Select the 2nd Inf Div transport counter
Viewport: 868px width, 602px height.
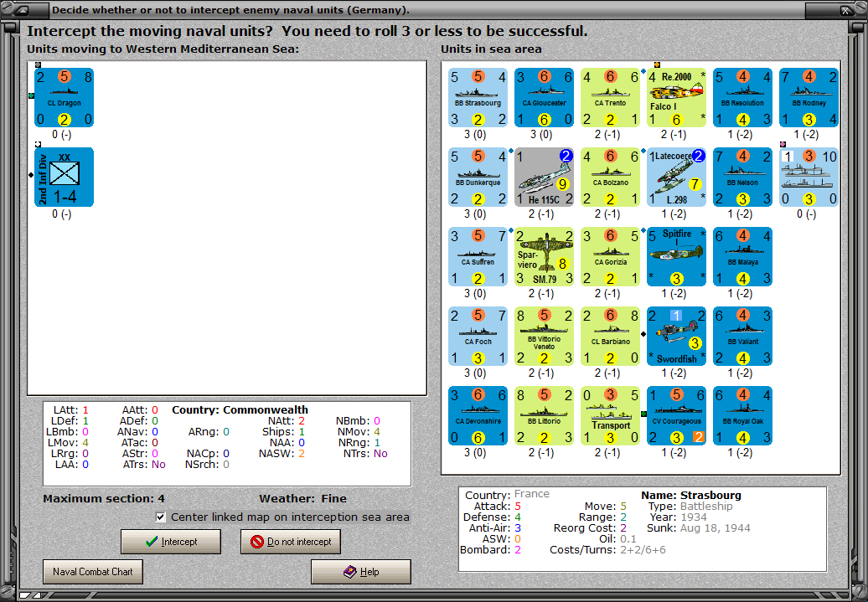tap(64, 177)
